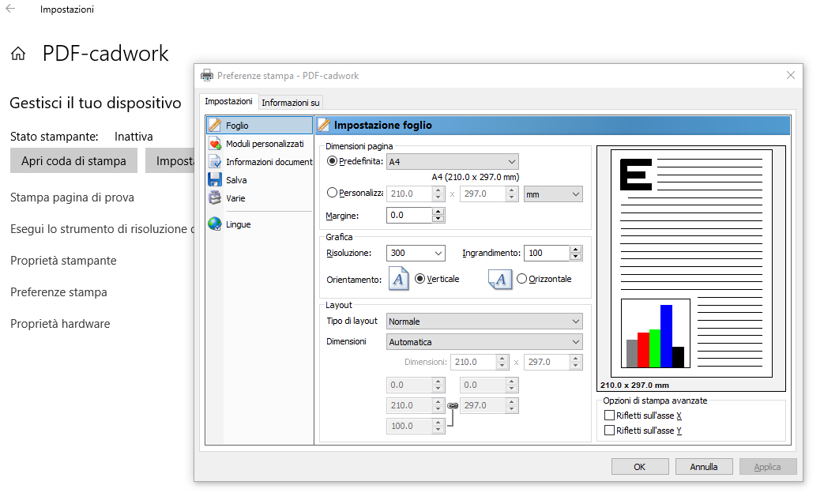Enable Rifletti sull'asse X checkbox

(x=609, y=416)
